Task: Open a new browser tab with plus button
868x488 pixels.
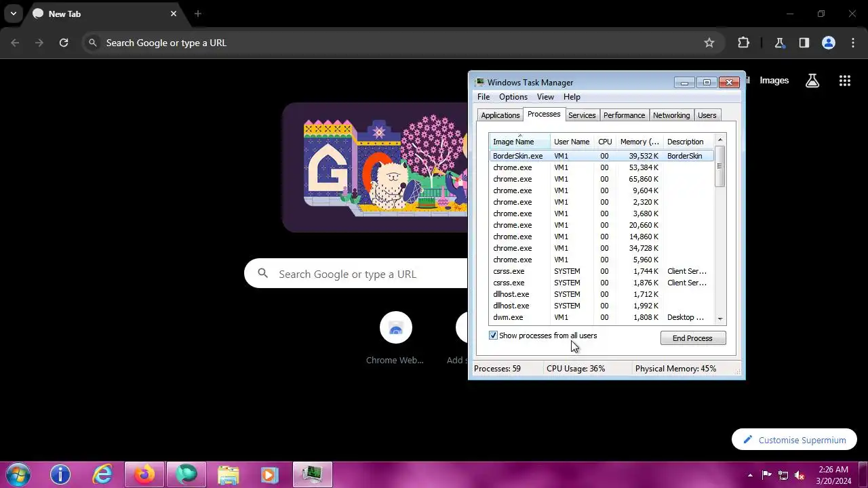Action: 198,14
